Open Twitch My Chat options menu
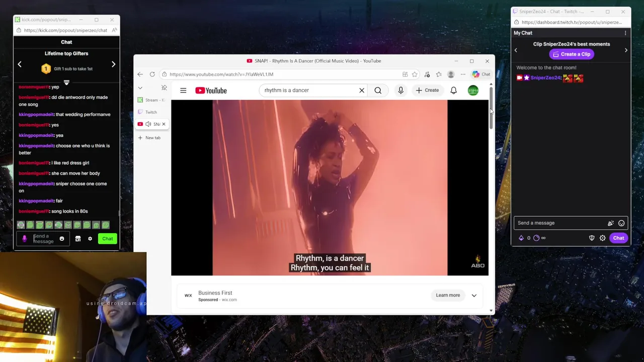Screen dimensions: 644x362 [625, 33]
